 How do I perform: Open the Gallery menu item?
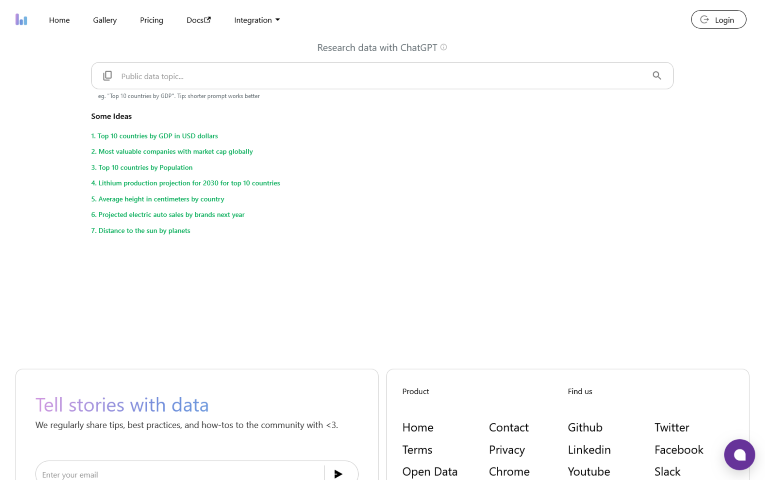105,20
